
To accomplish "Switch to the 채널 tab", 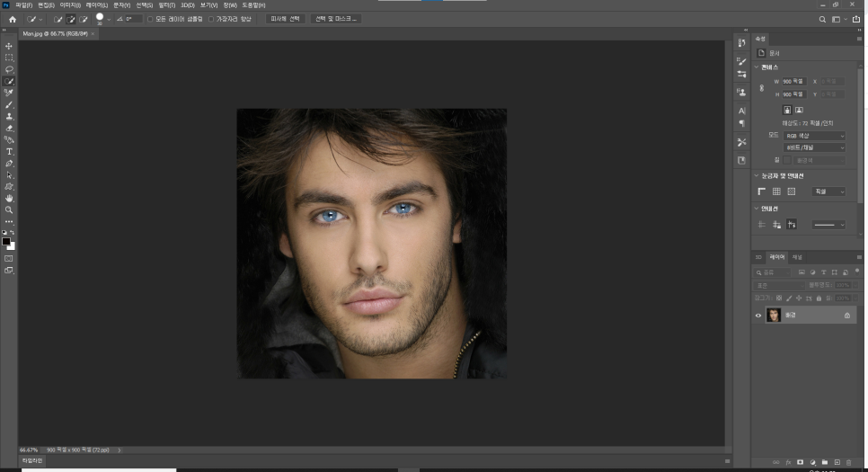I will [x=797, y=257].
